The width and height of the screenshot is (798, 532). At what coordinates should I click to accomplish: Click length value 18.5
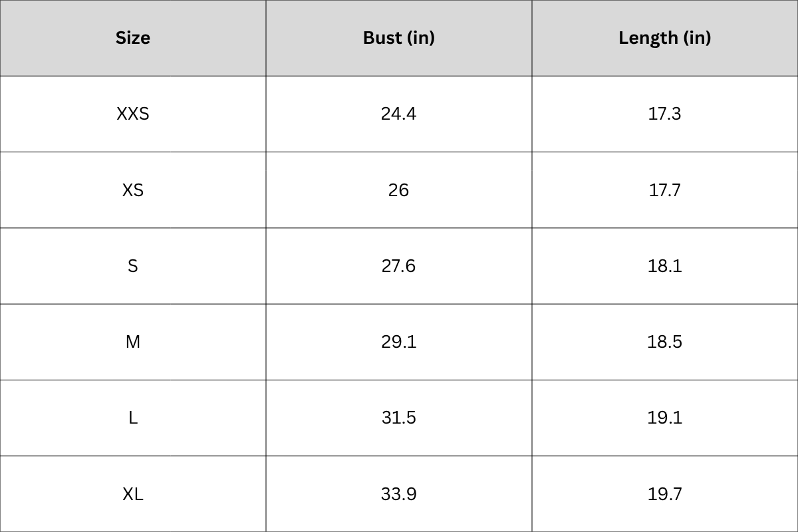point(665,342)
